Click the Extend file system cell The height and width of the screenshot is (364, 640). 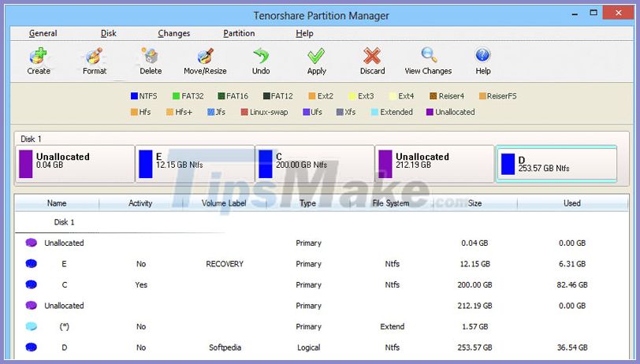pyautogui.click(x=393, y=327)
